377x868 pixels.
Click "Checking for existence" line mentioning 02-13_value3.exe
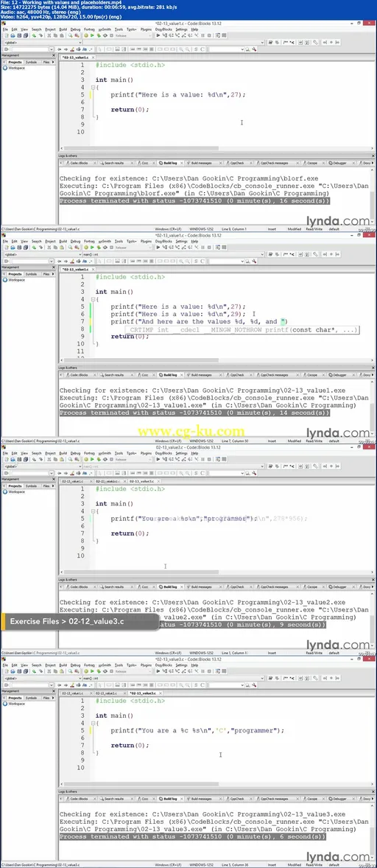click(202, 814)
